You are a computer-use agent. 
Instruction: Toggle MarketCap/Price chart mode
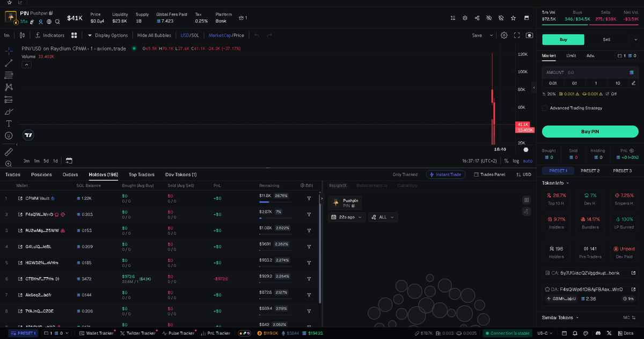tap(226, 35)
